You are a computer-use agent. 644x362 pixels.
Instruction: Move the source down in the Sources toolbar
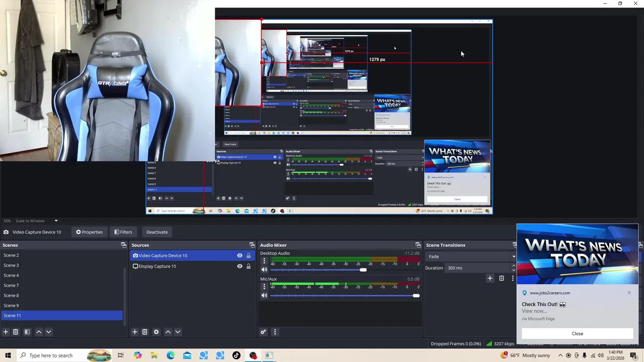(x=178, y=332)
